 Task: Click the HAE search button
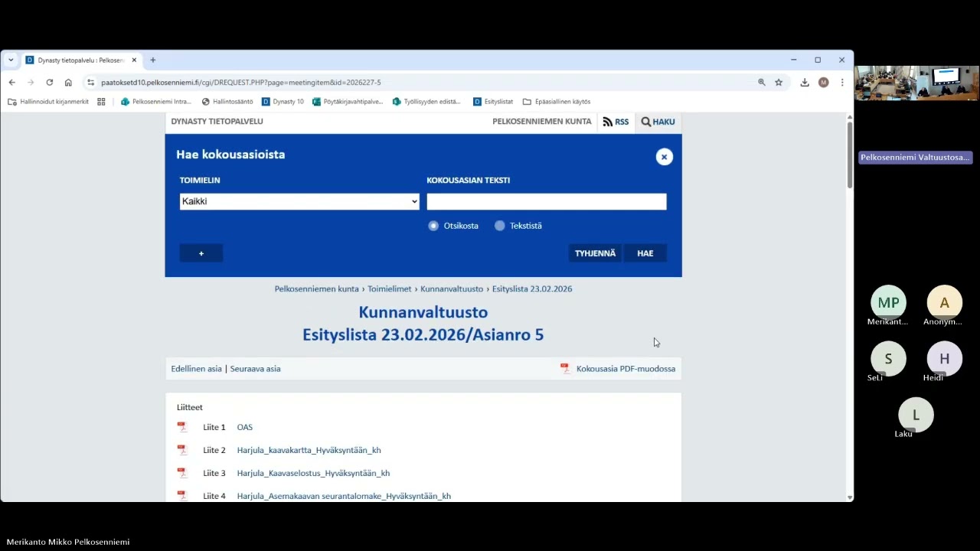pos(645,253)
